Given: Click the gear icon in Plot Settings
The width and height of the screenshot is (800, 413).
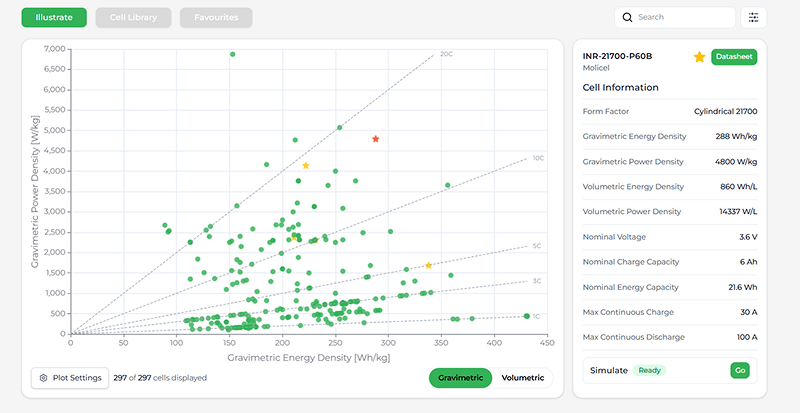Looking at the screenshot, I should click(44, 378).
